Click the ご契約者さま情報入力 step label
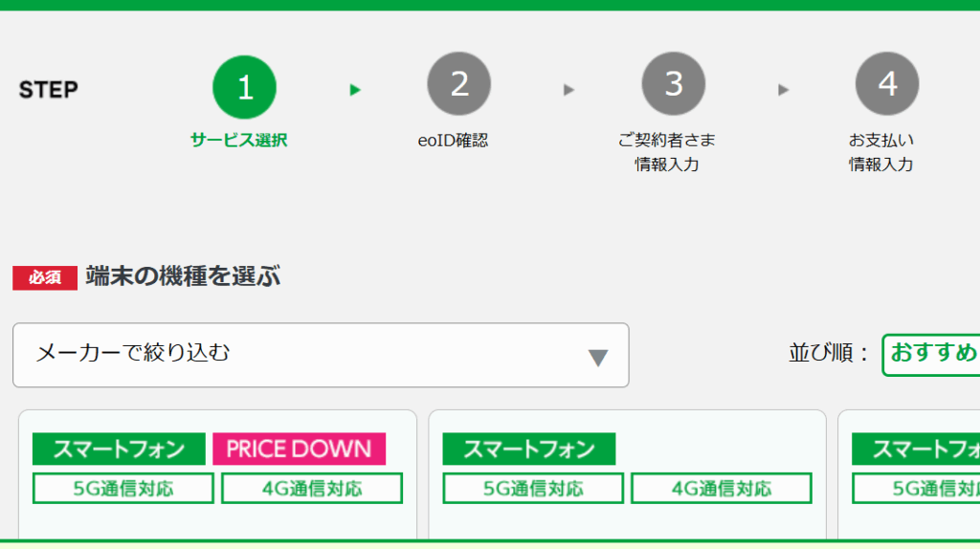980x549 pixels. (667, 152)
